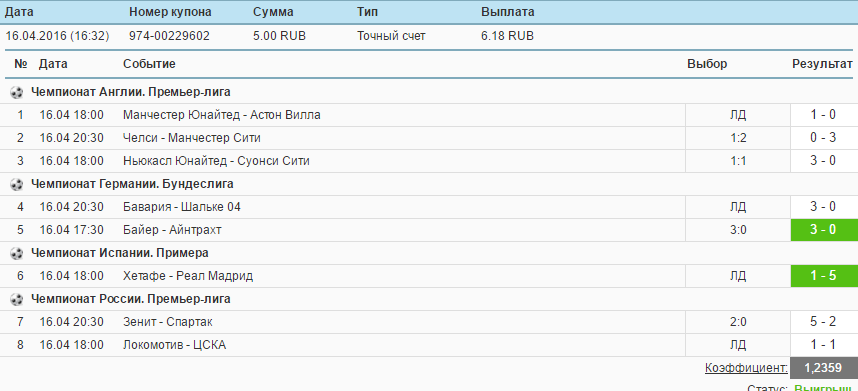Click the Номер купона column header

click(170, 12)
